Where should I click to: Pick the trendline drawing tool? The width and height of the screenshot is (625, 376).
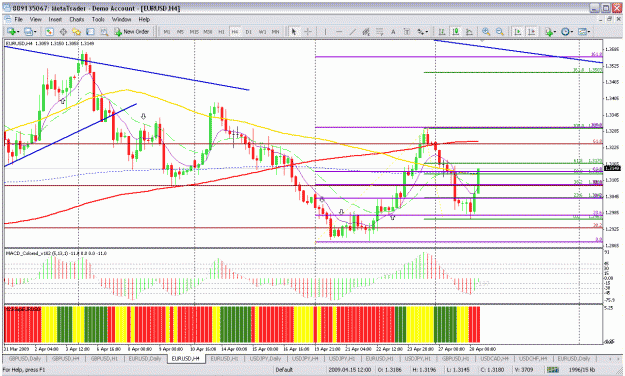[x=353, y=31]
